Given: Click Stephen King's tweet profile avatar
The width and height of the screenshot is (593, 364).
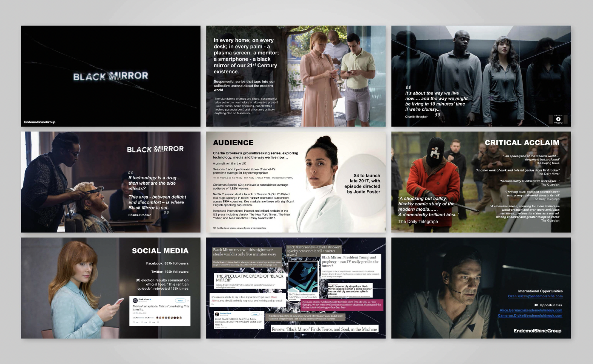Looking at the screenshot, I should [217, 314].
